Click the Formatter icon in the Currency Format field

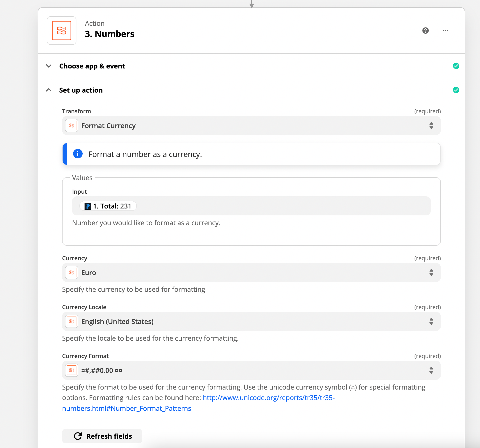[x=71, y=370]
